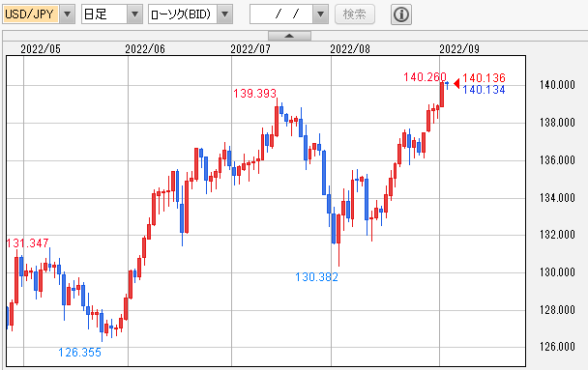Click the 136.000 price axis label

pyautogui.click(x=557, y=160)
